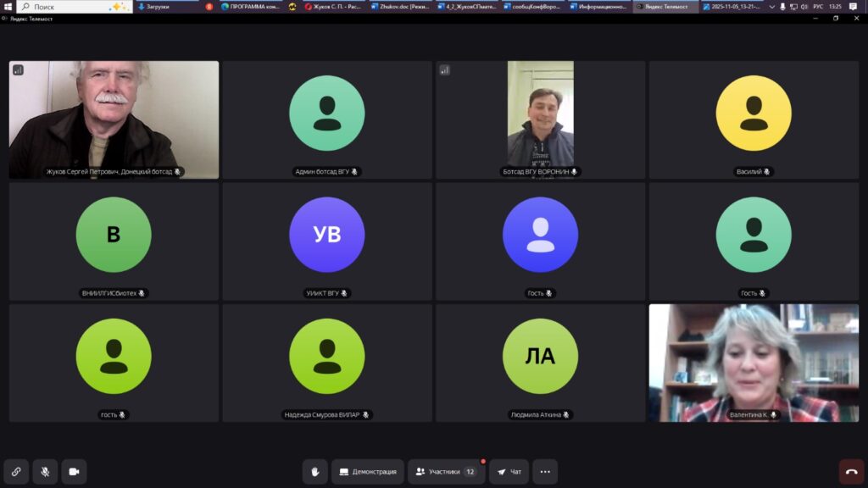Toggle the camera on or off
The height and width of the screenshot is (488, 868).
(74, 472)
